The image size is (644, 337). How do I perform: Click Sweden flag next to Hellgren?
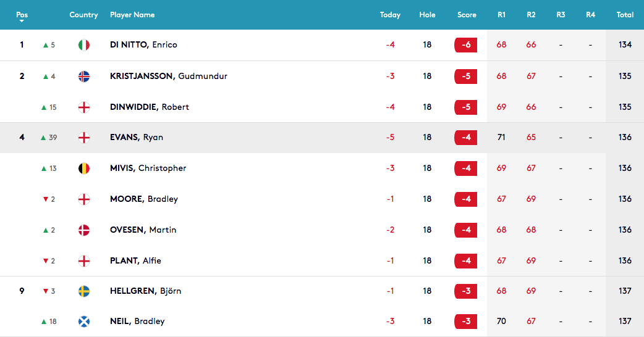(84, 291)
